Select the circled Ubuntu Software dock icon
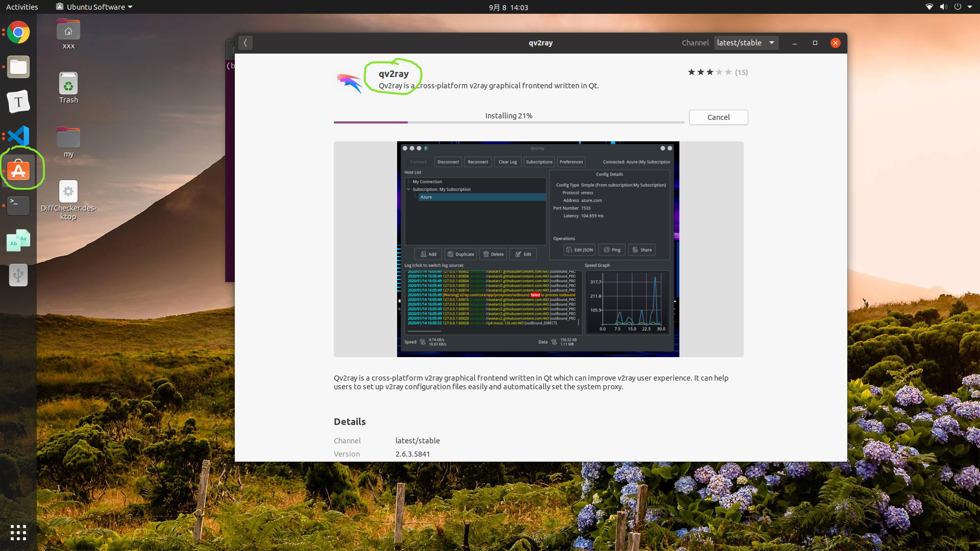 (x=18, y=170)
